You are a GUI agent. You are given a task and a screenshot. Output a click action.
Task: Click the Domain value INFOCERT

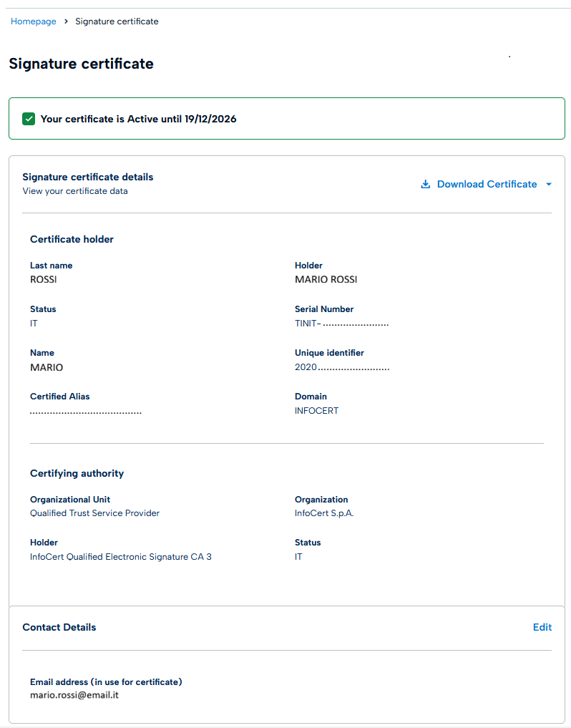click(316, 411)
